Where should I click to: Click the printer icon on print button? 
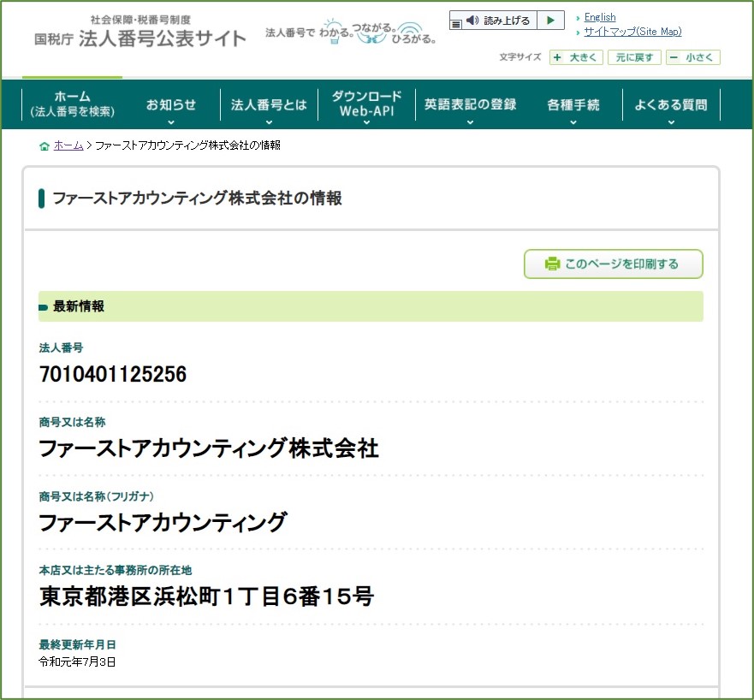[x=552, y=264]
